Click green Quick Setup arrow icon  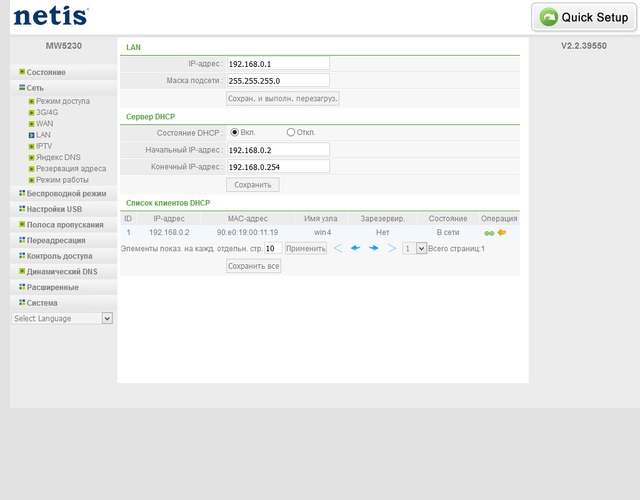[x=549, y=17]
